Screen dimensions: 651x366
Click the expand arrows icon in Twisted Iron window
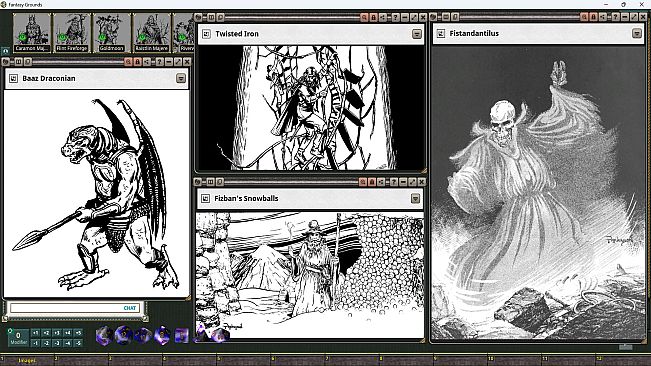point(414,17)
